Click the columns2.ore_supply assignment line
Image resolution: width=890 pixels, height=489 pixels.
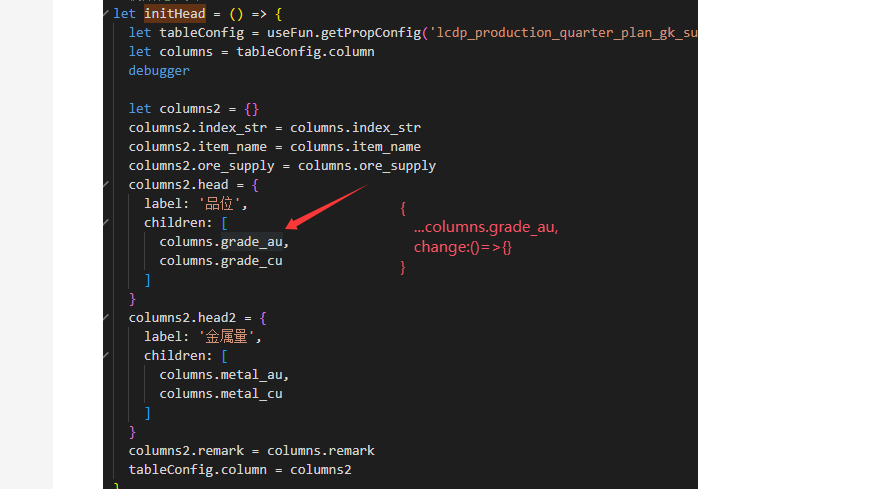pos(282,166)
